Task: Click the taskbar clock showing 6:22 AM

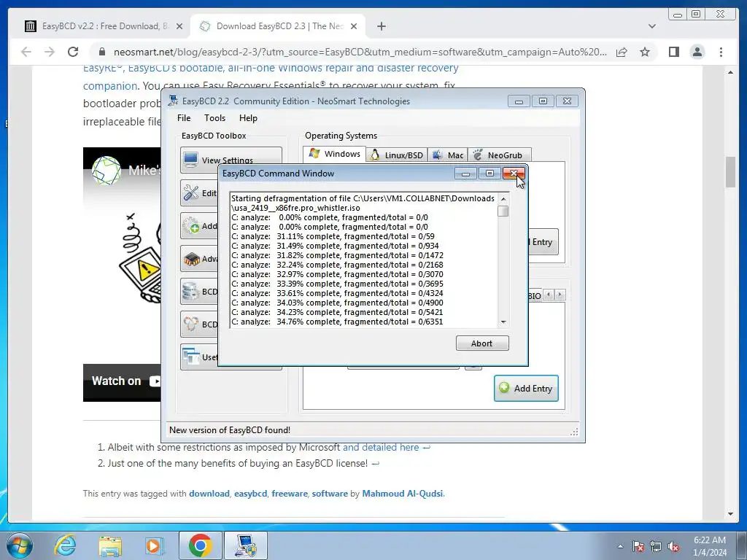Action: 709,546
